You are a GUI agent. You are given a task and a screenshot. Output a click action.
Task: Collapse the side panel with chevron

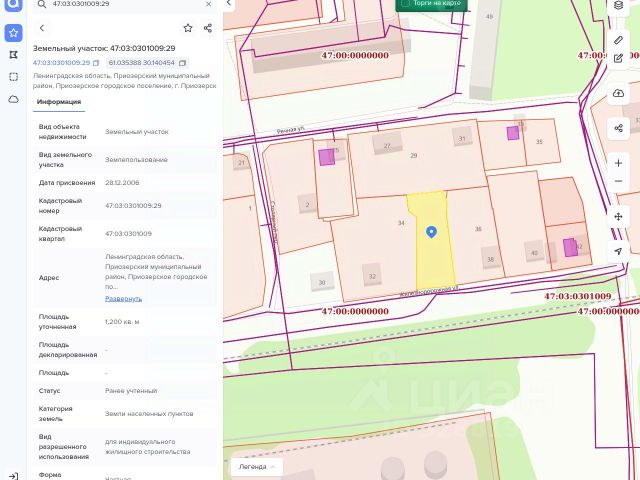pos(229,3)
